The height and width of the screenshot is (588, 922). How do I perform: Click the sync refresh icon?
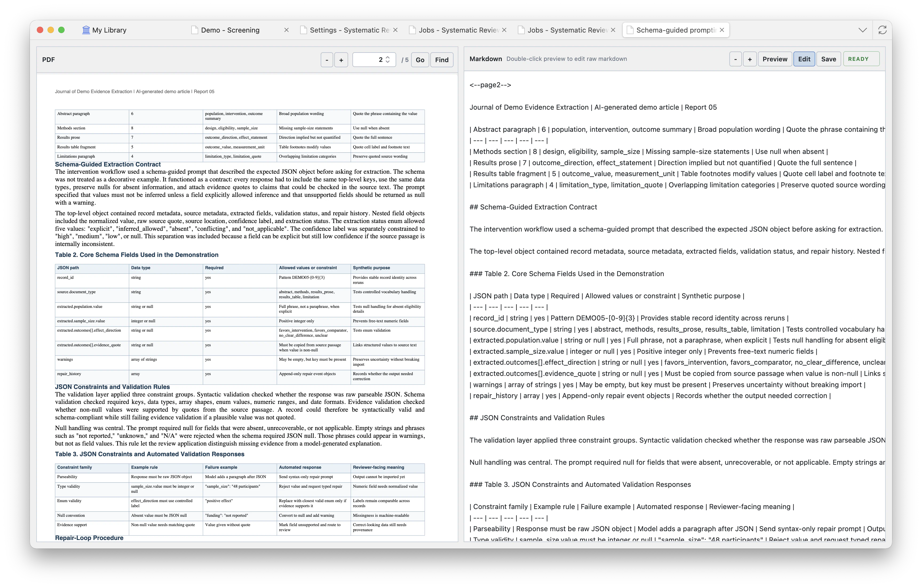[882, 30]
